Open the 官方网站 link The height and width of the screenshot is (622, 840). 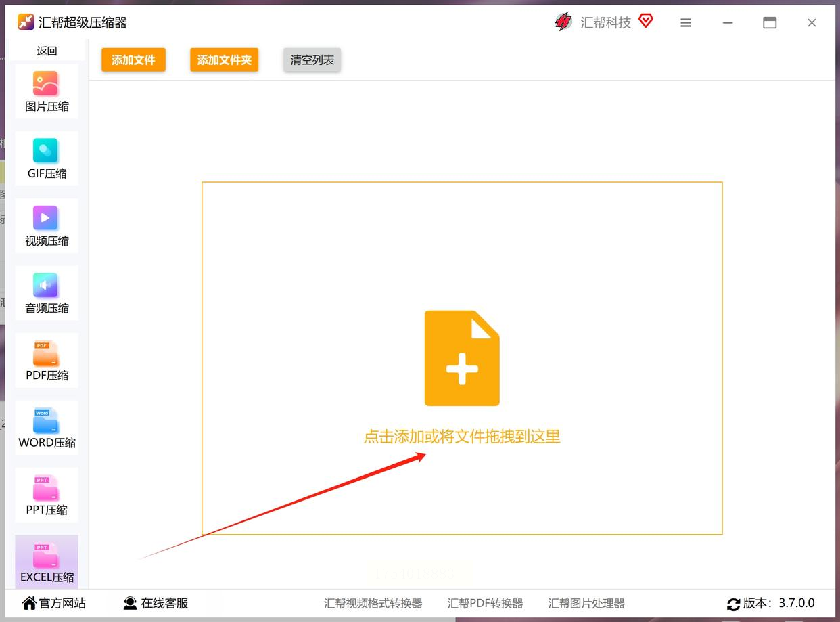pos(63,603)
